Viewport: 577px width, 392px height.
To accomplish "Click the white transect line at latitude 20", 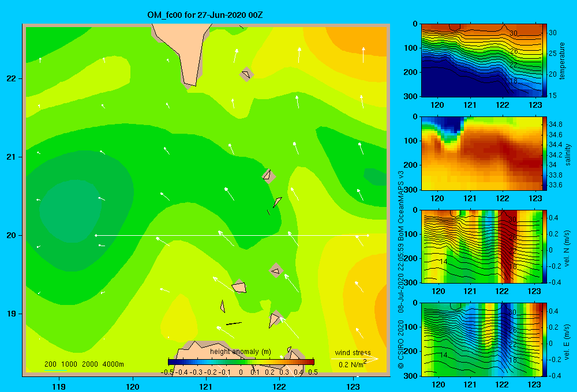I will click(232, 235).
